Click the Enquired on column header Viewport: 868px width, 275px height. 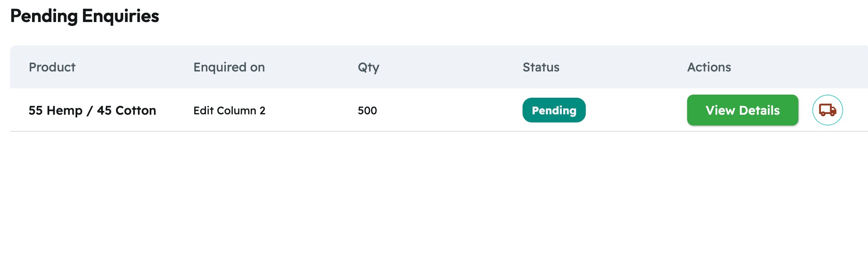click(x=229, y=67)
